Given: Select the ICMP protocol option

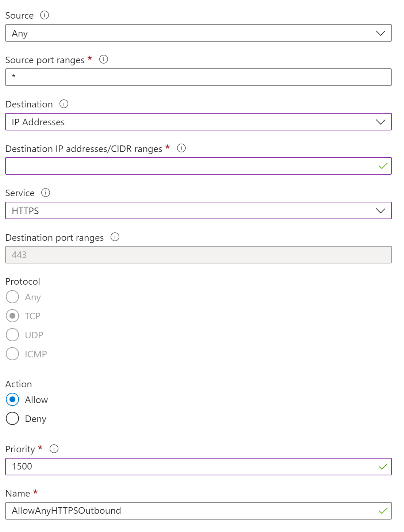Looking at the screenshot, I should pyautogui.click(x=12, y=354).
